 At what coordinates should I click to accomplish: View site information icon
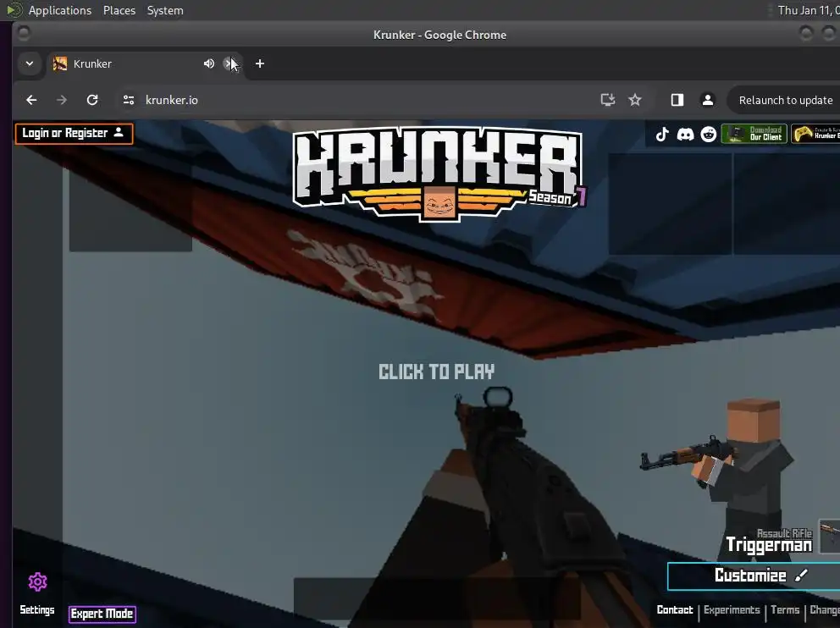129,100
